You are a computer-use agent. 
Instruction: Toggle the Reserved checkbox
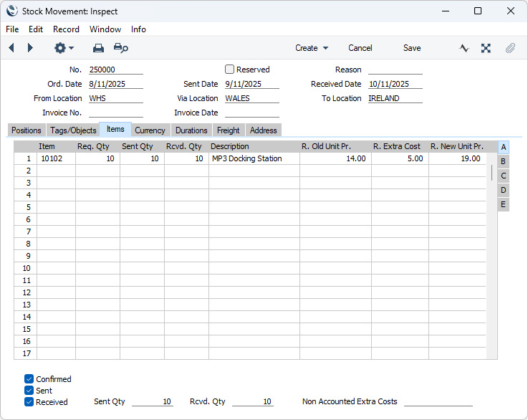coord(229,70)
